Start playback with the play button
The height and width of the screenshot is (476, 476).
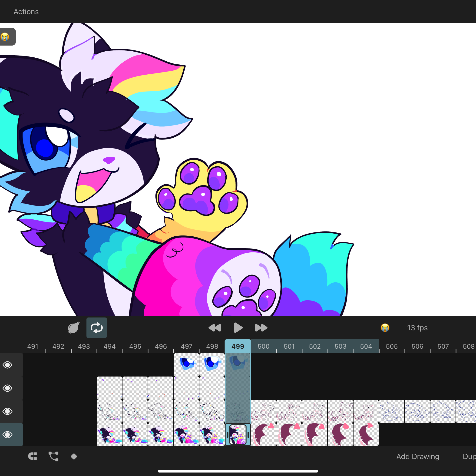point(238,328)
